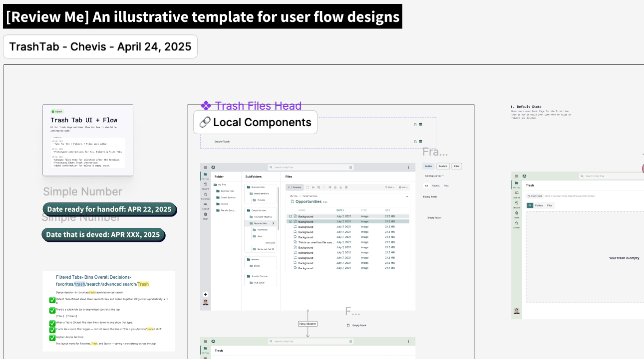Click the '1 Selected' clear chip in files toolbar
This screenshot has height=359, width=644.
pos(295,187)
